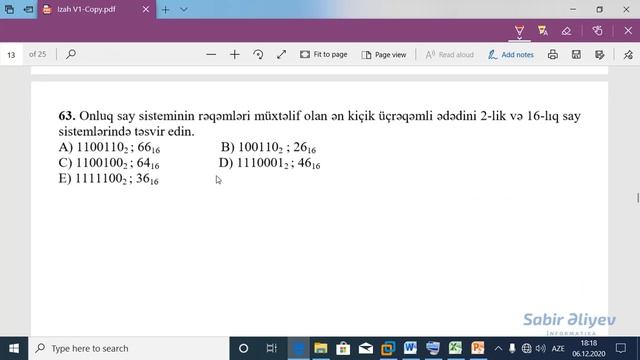Enter full screen view
Image resolution: width=640 pixels, height=360 pixels.
282,54
